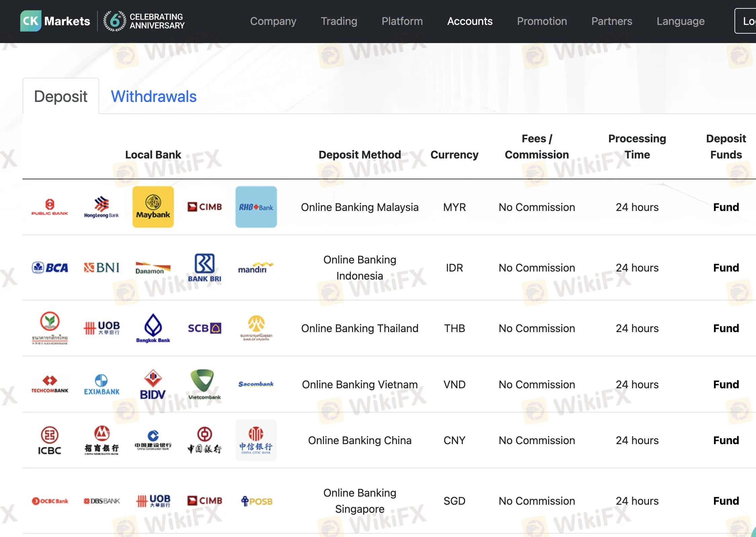Pick the Danamon bank logo
Image resolution: width=756 pixels, height=537 pixels.
[153, 268]
